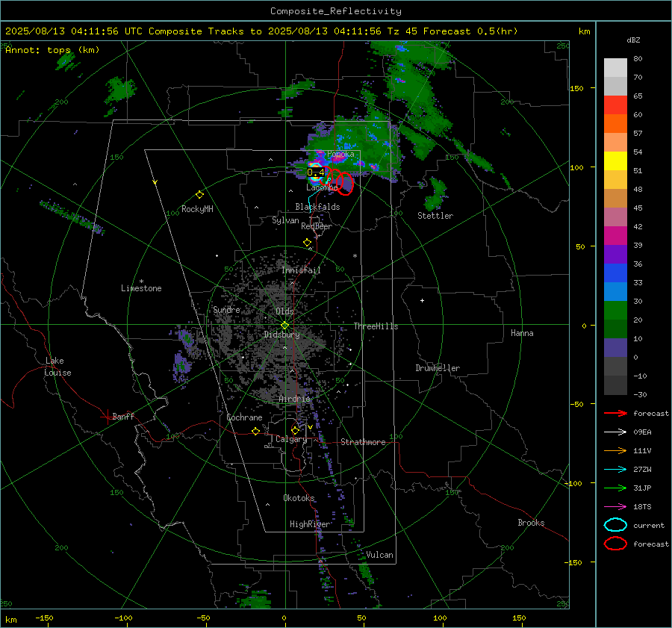Click the red cross marker at Banff
The height and width of the screenshot is (628, 672).
point(107,417)
